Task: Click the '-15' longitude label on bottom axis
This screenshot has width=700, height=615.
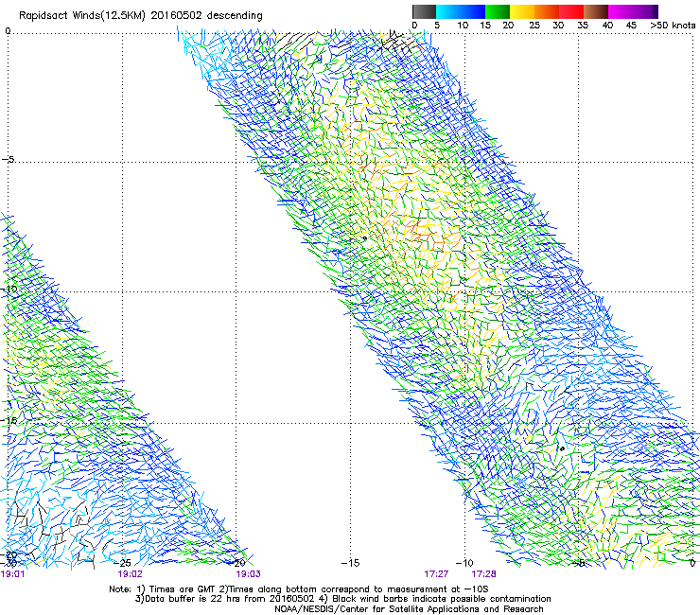Action: 350,563
